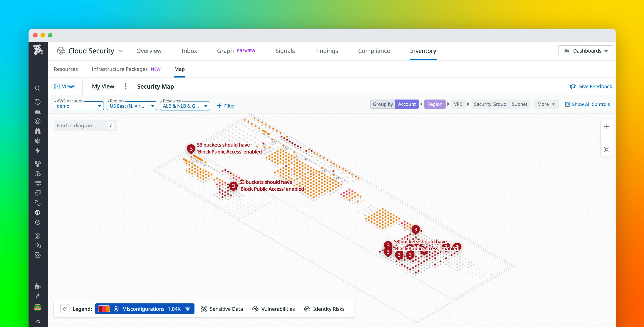
Task: Open the More grouping options dropdown
Action: pyautogui.click(x=546, y=104)
